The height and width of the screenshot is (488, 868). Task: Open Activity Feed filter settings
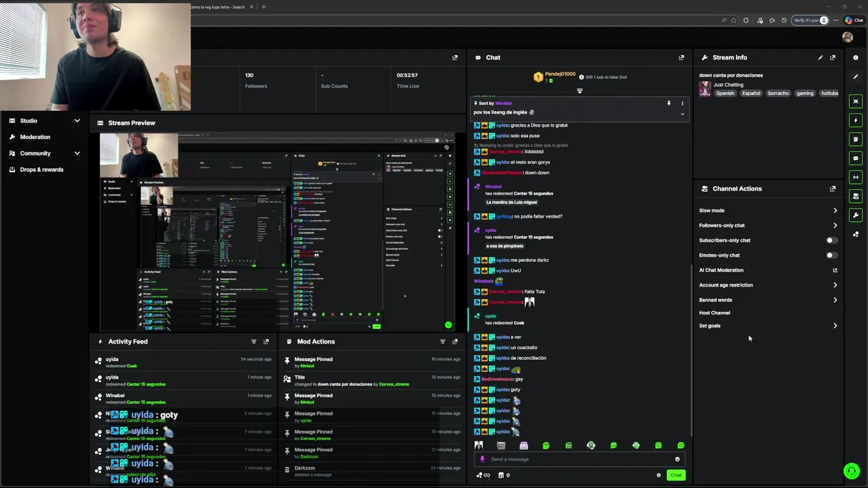(254, 342)
